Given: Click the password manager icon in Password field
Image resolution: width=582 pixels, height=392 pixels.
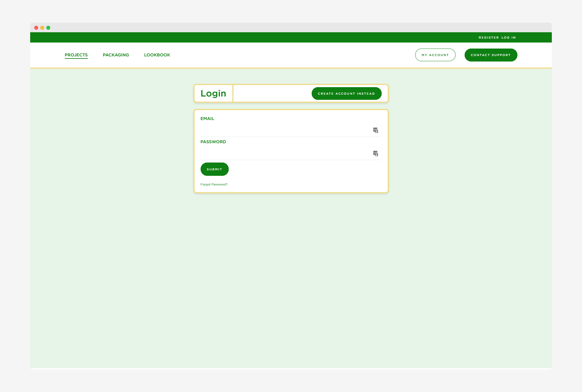Looking at the screenshot, I should [x=375, y=153].
